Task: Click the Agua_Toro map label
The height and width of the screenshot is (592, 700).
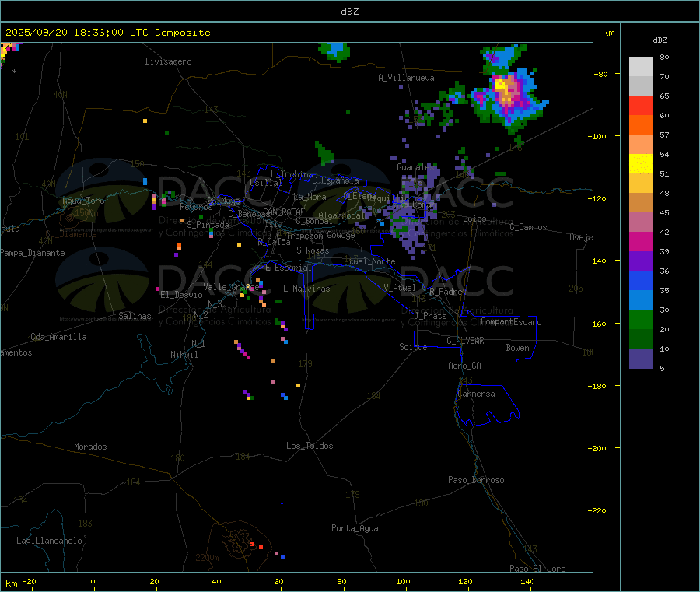Action: pos(83,201)
